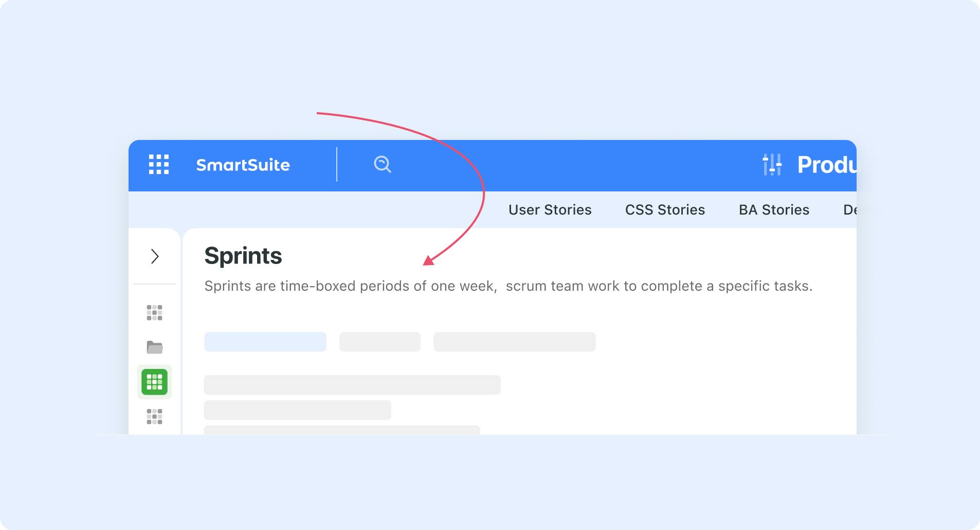
Task: Click the Sprints description text
Action: [509, 286]
